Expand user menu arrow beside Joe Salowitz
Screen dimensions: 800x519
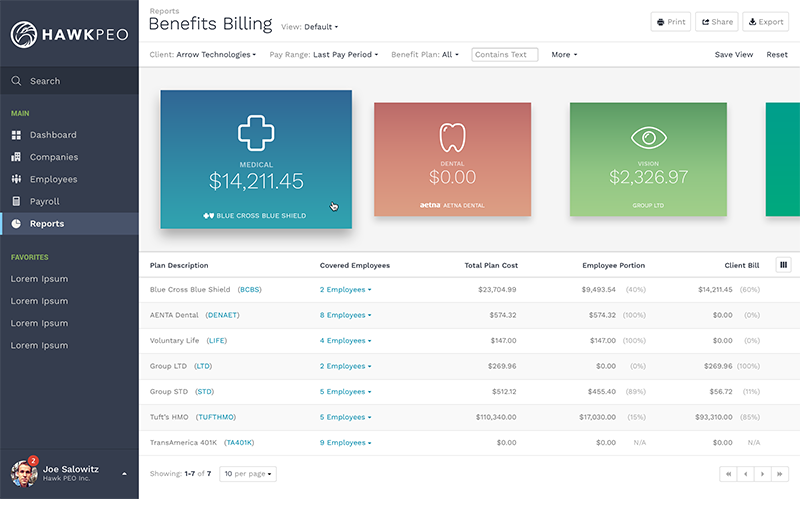[124, 474]
